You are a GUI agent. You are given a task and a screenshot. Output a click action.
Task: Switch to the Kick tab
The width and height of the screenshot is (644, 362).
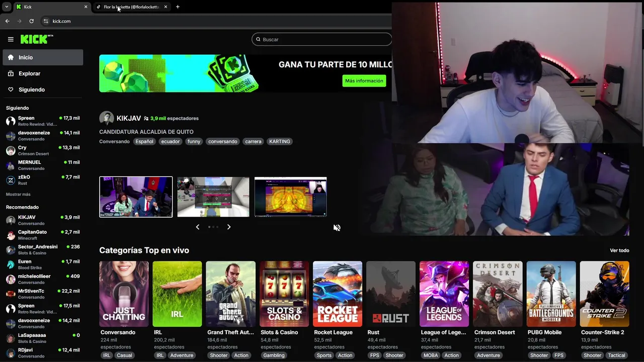(x=51, y=7)
